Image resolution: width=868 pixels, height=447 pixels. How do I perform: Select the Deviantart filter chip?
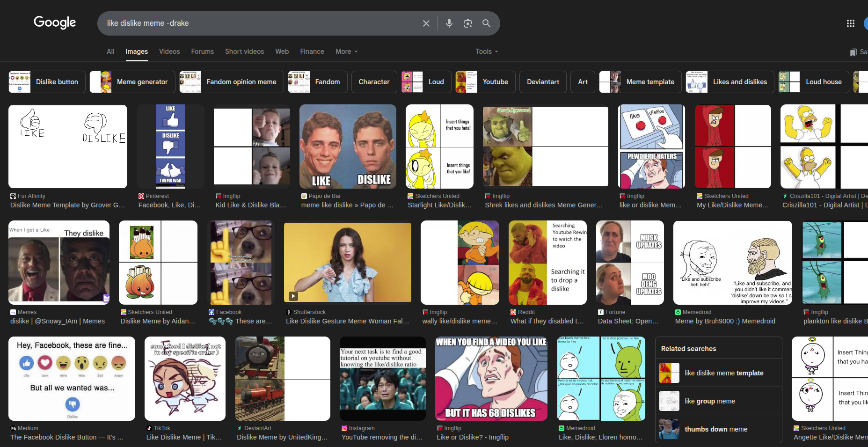543,82
